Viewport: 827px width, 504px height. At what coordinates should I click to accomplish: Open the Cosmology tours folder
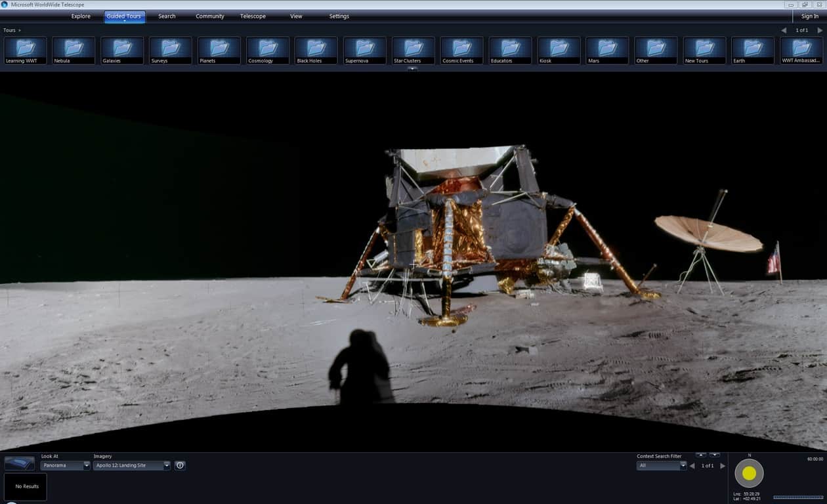click(268, 51)
